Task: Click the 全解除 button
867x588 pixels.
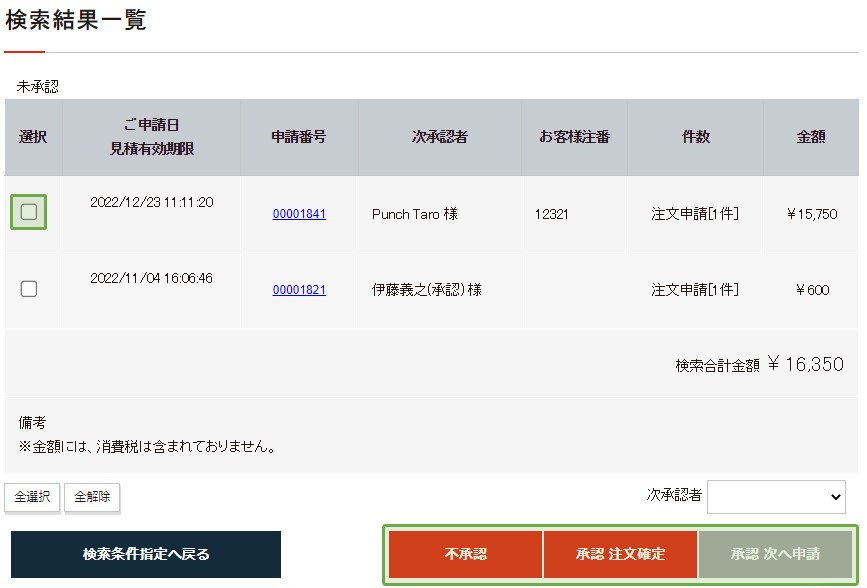Action: coord(92,497)
